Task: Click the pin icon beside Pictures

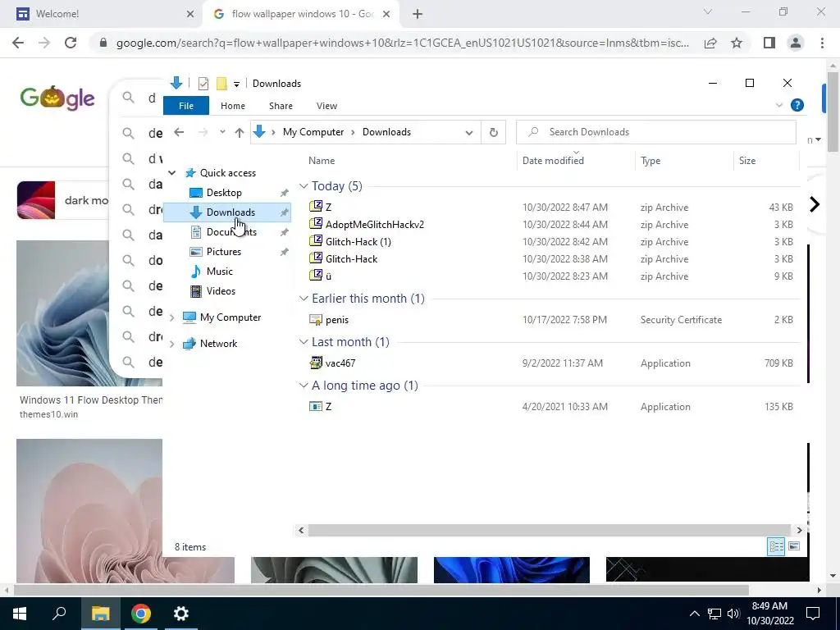Action: click(x=285, y=252)
